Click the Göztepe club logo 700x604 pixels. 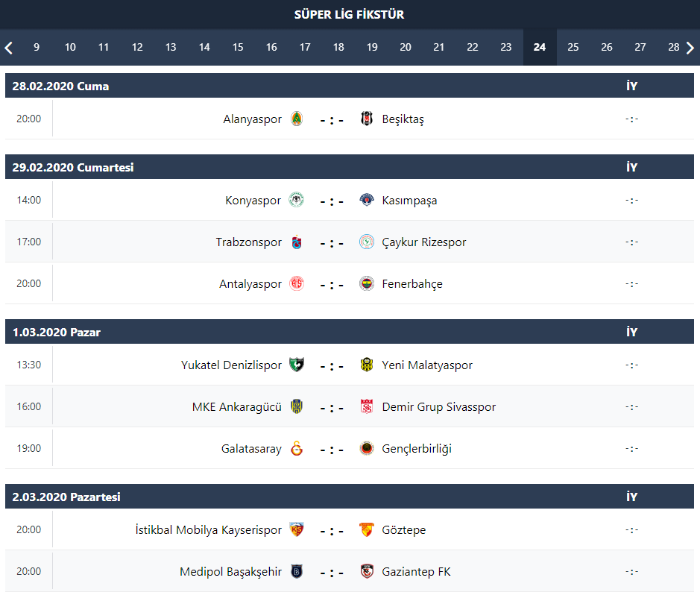coord(367,530)
